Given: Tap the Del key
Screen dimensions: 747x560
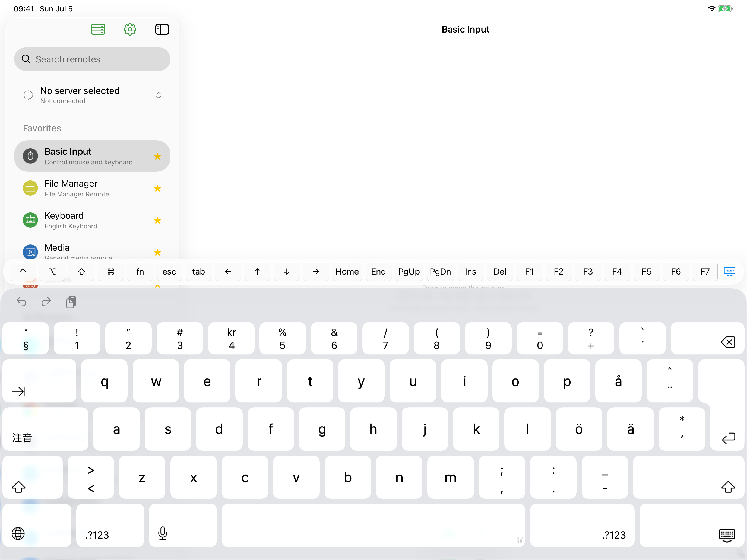Looking at the screenshot, I should (x=500, y=271).
